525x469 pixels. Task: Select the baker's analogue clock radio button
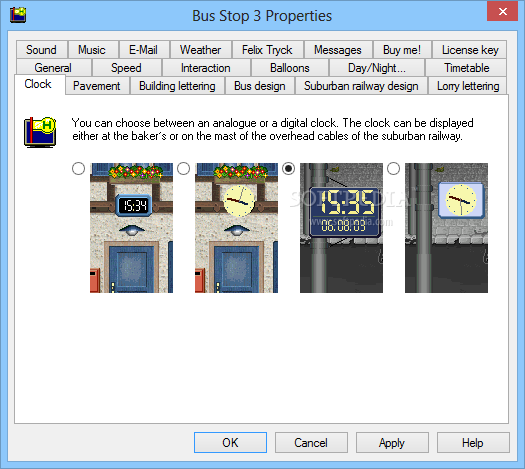pos(183,168)
